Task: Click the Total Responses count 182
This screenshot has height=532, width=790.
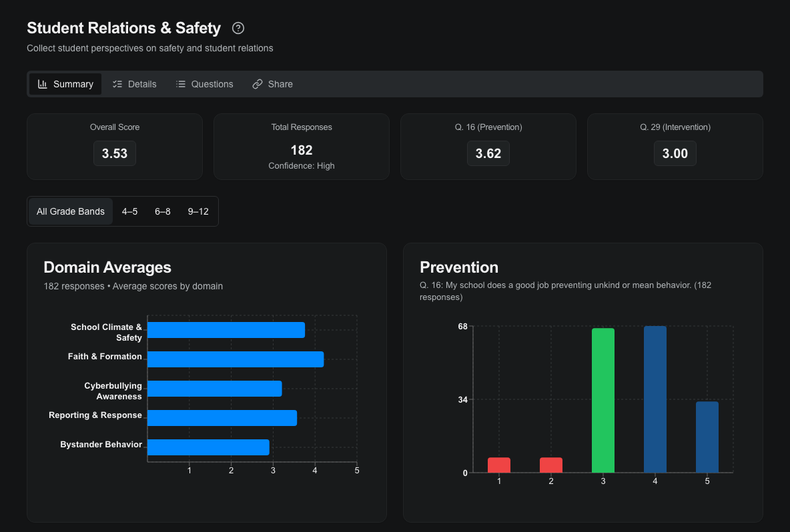Action: point(302,150)
